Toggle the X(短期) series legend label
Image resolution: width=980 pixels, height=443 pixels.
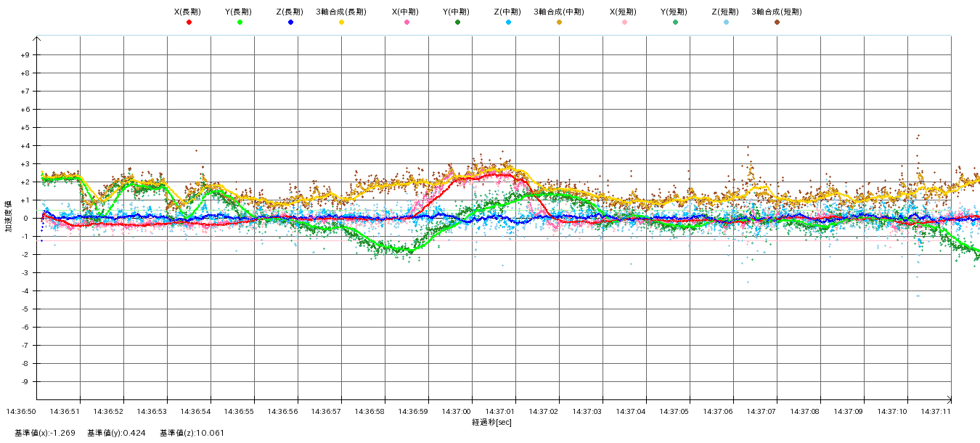[624, 12]
